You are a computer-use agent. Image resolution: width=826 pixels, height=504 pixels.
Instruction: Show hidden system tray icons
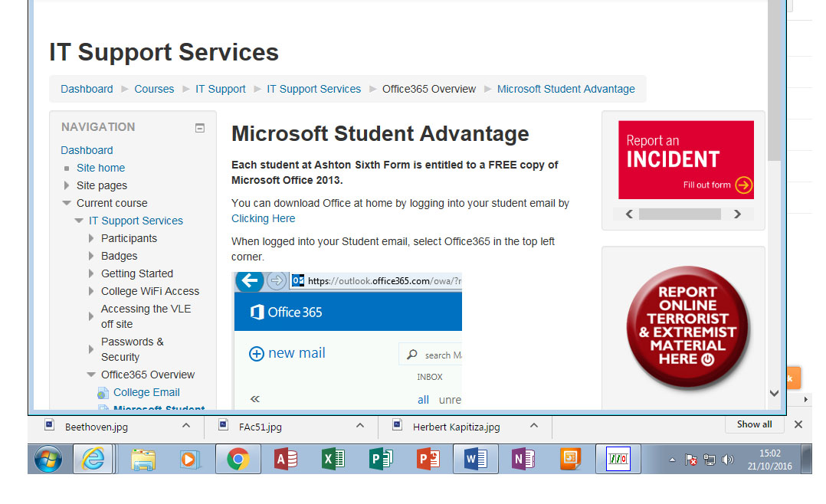[x=672, y=460]
